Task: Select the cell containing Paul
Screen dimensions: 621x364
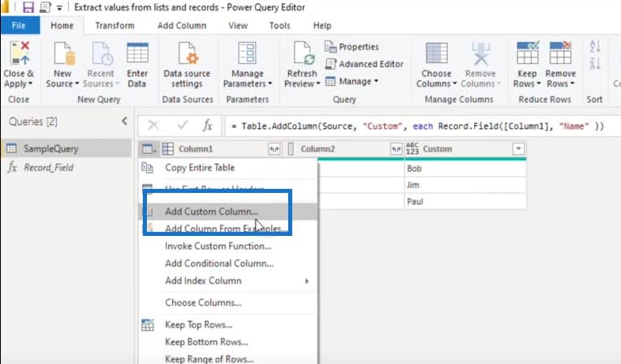Action: (x=465, y=202)
